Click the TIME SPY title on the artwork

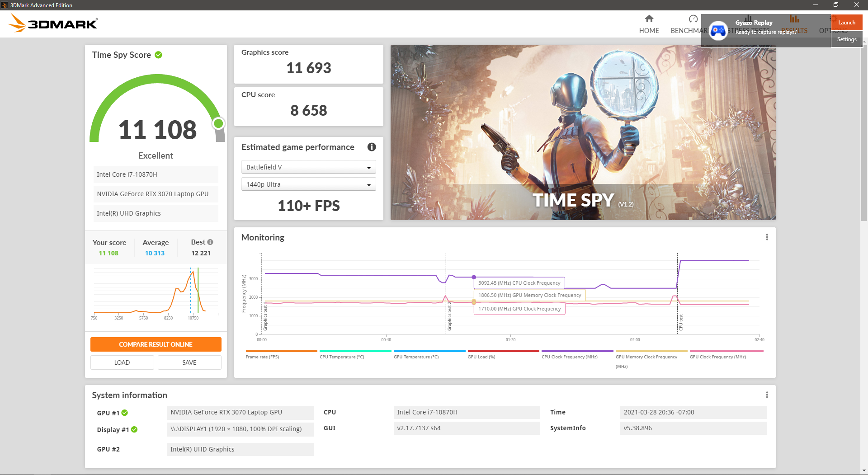click(573, 200)
